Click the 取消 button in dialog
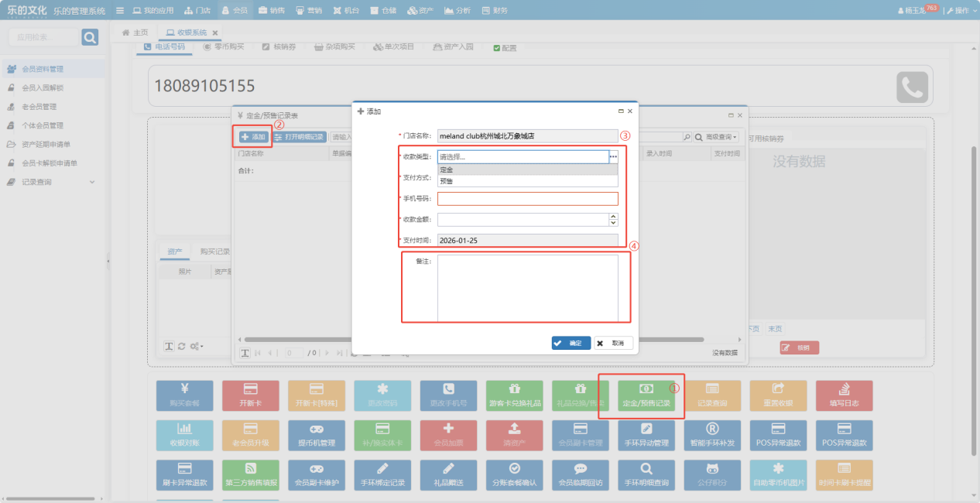Image resolution: width=980 pixels, height=503 pixels. pyautogui.click(x=613, y=343)
